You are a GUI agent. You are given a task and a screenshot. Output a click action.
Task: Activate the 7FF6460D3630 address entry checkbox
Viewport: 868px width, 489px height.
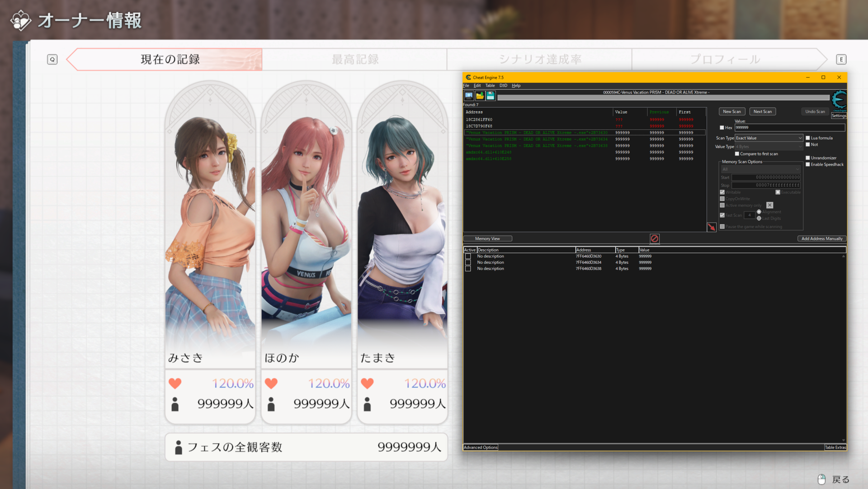pyautogui.click(x=468, y=256)
